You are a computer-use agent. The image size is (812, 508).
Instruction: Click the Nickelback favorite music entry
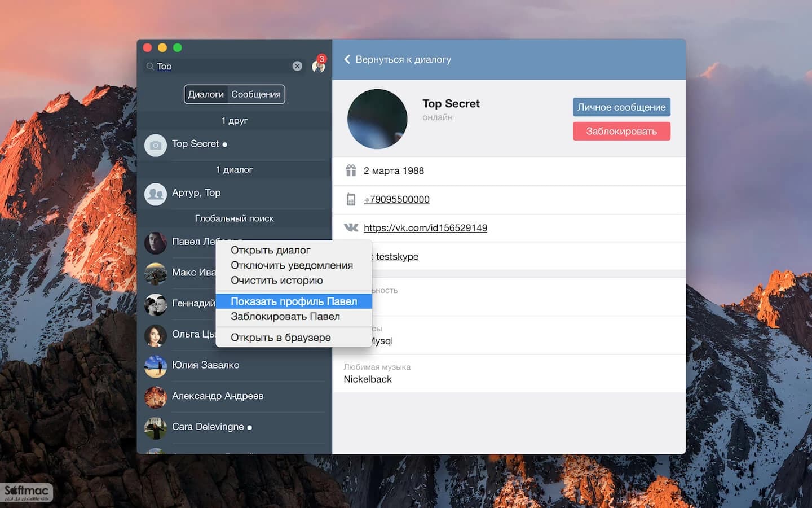(368, 379)
